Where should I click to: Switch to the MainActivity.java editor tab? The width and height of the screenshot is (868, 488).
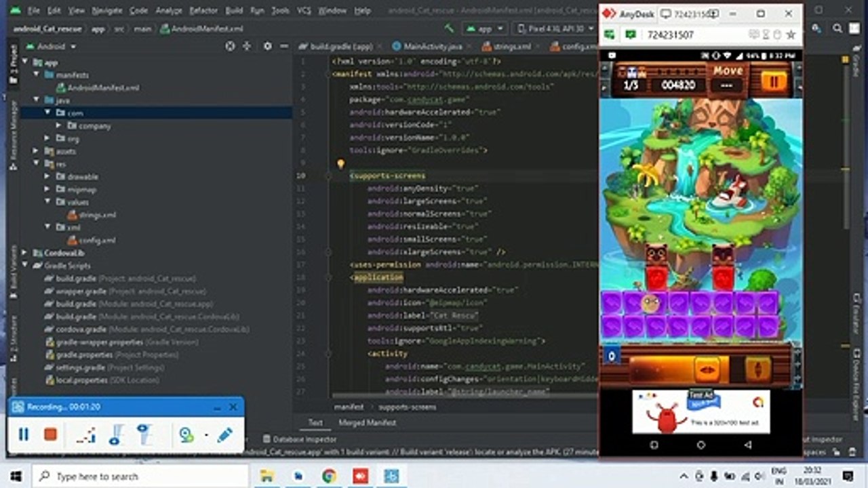428,46
